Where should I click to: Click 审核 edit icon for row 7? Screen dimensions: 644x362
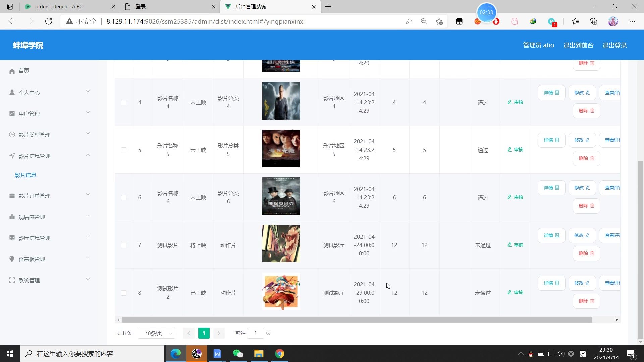pos(509,245)
